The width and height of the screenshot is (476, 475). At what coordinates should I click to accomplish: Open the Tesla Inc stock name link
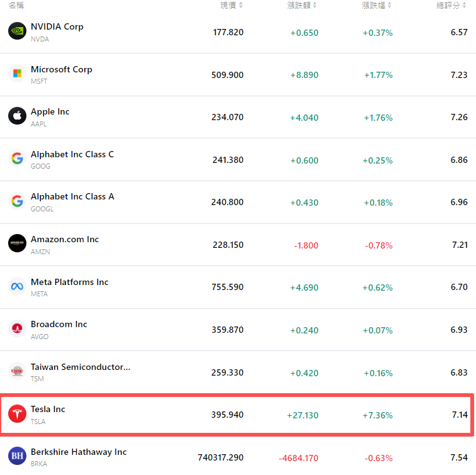[x=48, y=409]
